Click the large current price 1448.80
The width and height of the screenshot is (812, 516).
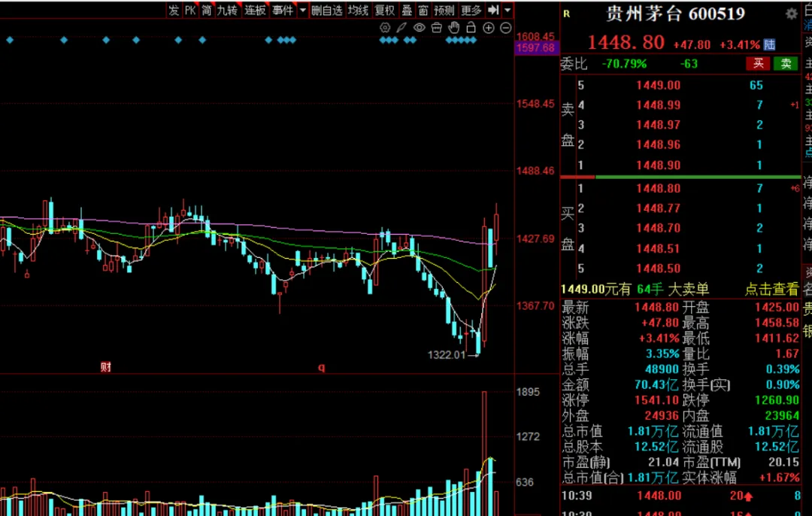coord(626,42)
